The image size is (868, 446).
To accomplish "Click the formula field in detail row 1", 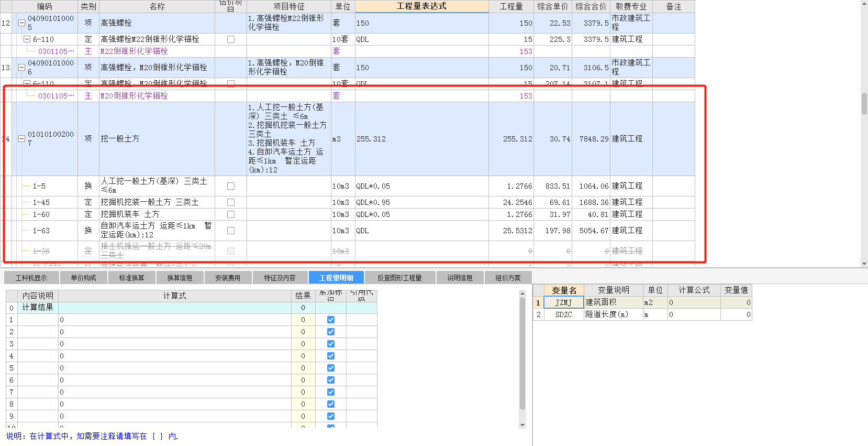I will (x=175, y=320).
